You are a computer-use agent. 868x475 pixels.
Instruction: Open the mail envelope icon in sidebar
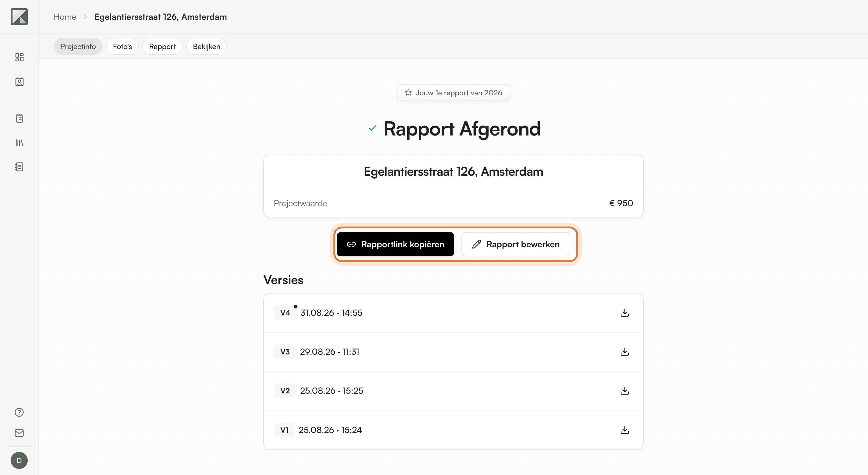coord(19,433)
